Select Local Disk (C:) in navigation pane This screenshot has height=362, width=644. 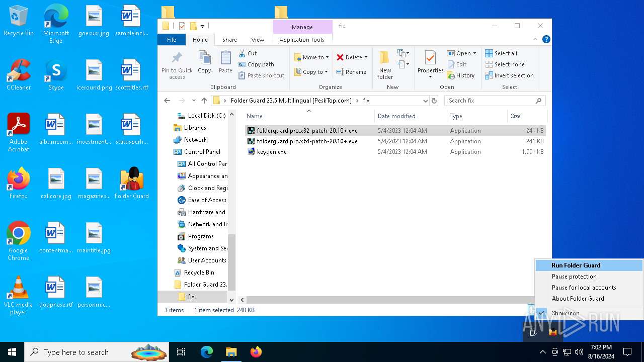click(201, 116)
